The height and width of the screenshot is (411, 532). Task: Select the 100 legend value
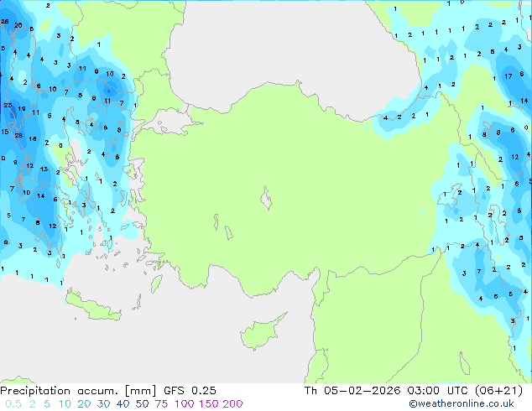click(x=185, y=404)
